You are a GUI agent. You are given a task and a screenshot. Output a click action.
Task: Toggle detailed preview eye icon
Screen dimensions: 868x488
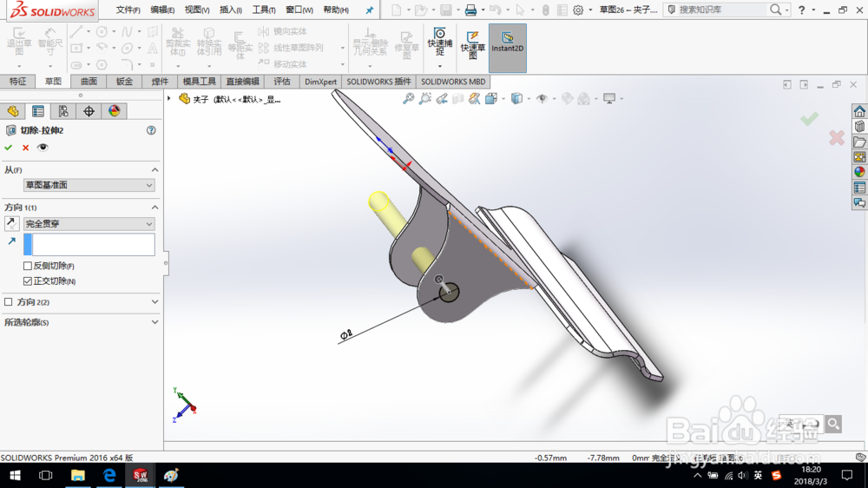[x=43, y=148]
